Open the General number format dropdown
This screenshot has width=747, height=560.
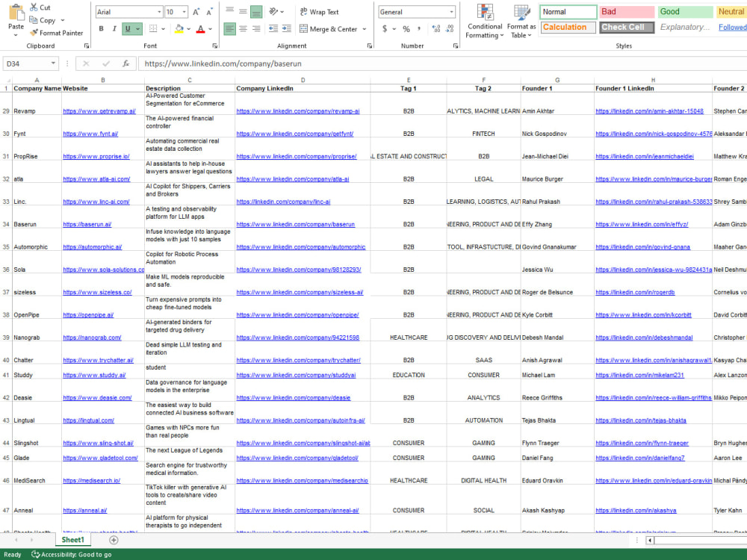451,12
